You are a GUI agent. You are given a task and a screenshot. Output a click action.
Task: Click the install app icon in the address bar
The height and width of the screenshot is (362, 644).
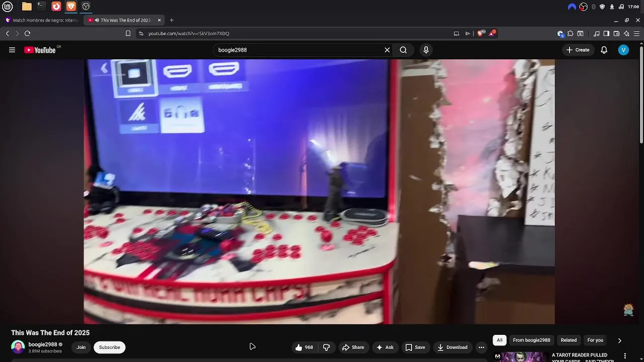click(x=456, y=34)
